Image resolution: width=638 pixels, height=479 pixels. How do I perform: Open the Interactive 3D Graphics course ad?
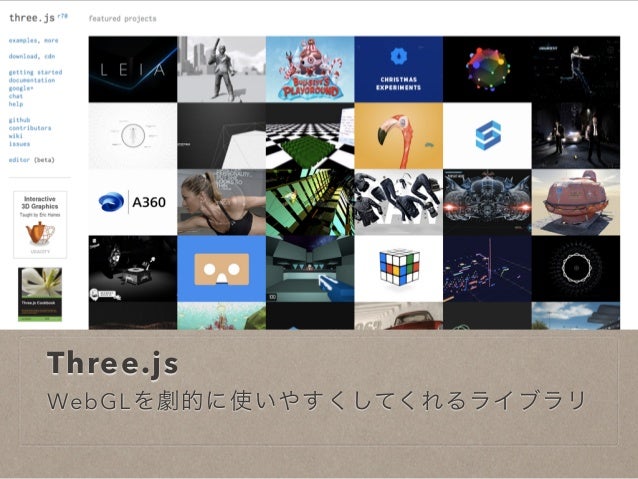tap(40, 225)
